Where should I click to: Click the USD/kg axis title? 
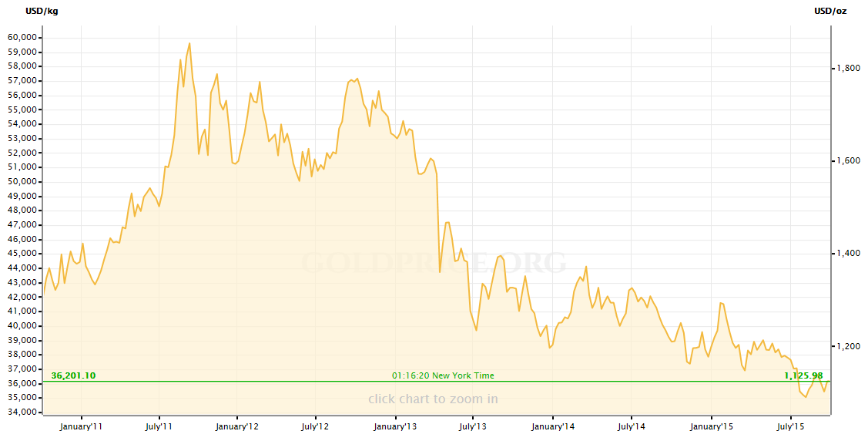[42, 11]
